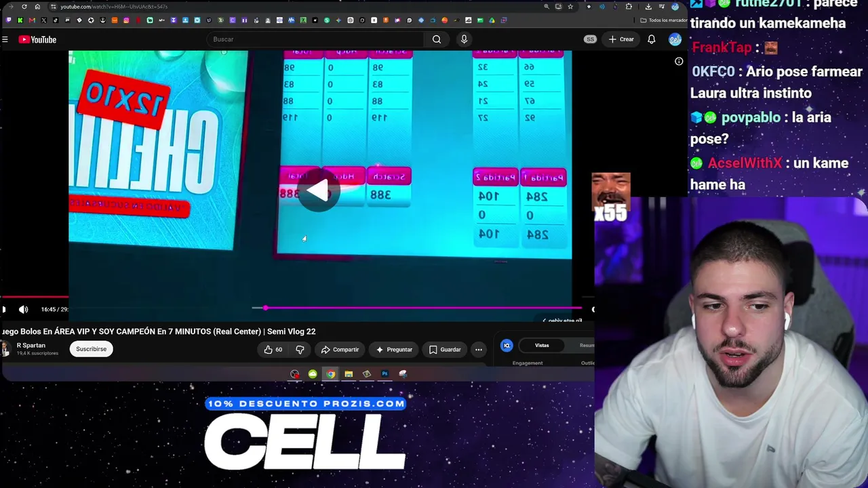Screen dimensions: 868x488
Task: Select the Vistas tab
Action: 542,346
